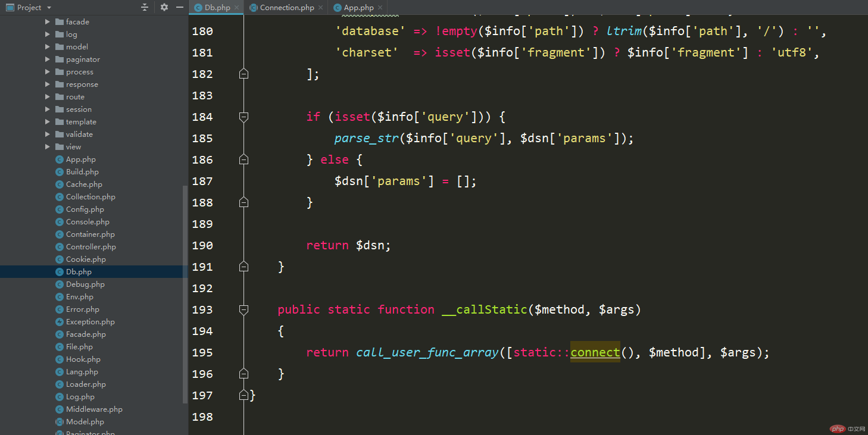Select Container.php in the project tree
The height and width of the screenshot is (435, 868).
tap(90, 234)
